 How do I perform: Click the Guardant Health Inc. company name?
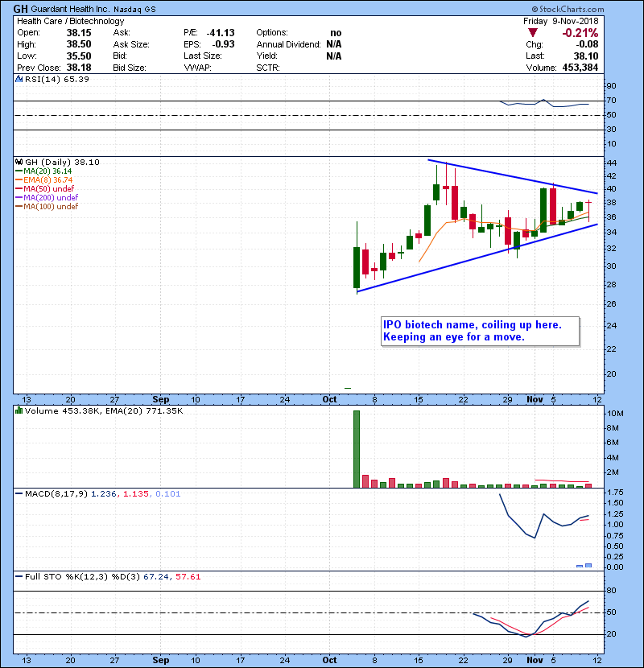point(70,10)
